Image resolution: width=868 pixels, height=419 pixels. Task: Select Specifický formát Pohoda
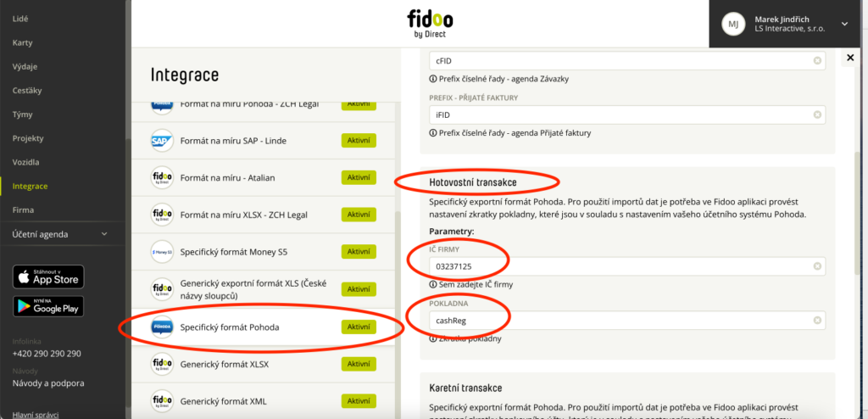tap(263, 327)
